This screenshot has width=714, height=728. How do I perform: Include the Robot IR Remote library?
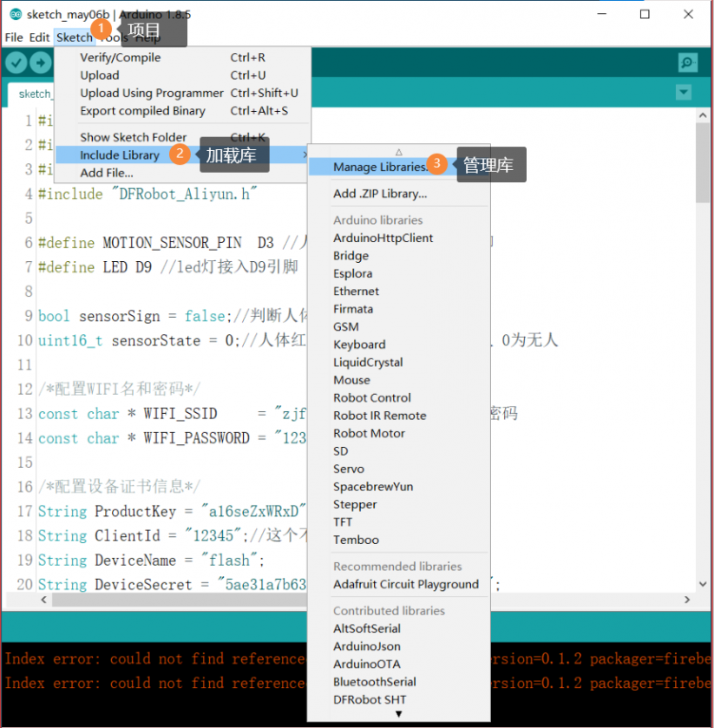[x=399, y=416]
